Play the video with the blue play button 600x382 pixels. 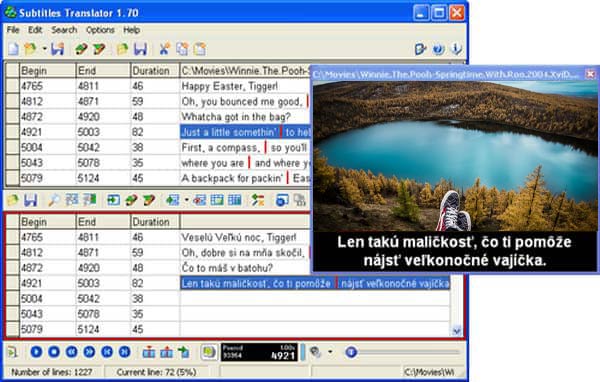coord(36,352)
